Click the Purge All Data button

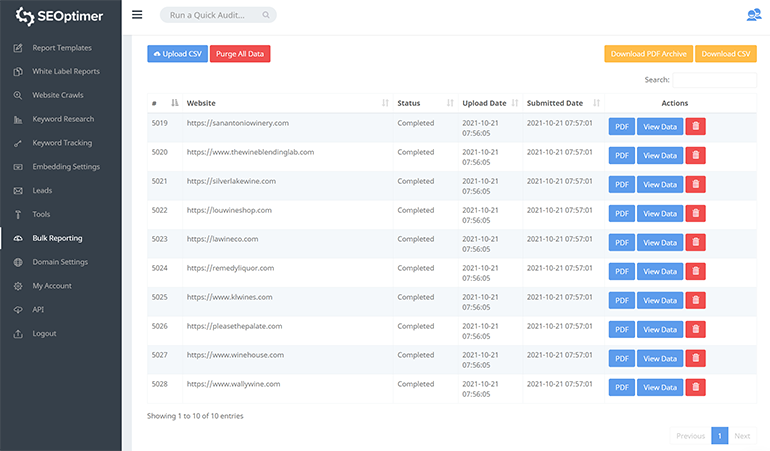point(239,54)
